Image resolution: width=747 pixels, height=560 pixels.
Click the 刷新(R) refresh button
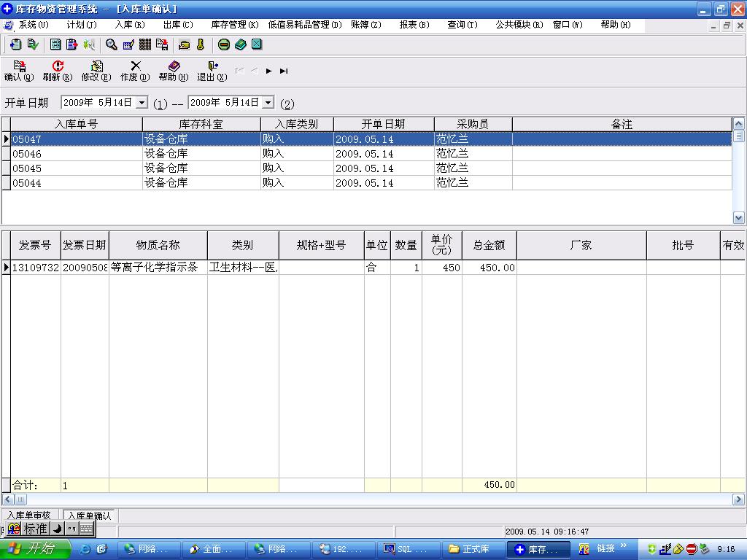[x=58, y=71]
